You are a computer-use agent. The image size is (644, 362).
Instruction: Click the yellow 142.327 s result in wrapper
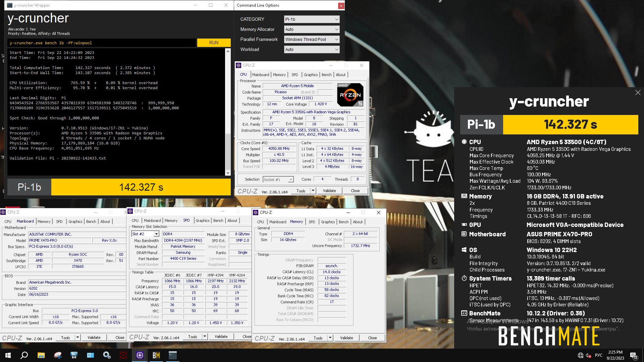141,187
